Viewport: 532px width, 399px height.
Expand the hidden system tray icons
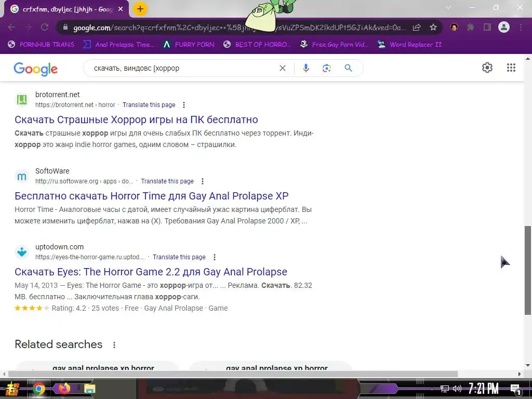pos(432,389)
